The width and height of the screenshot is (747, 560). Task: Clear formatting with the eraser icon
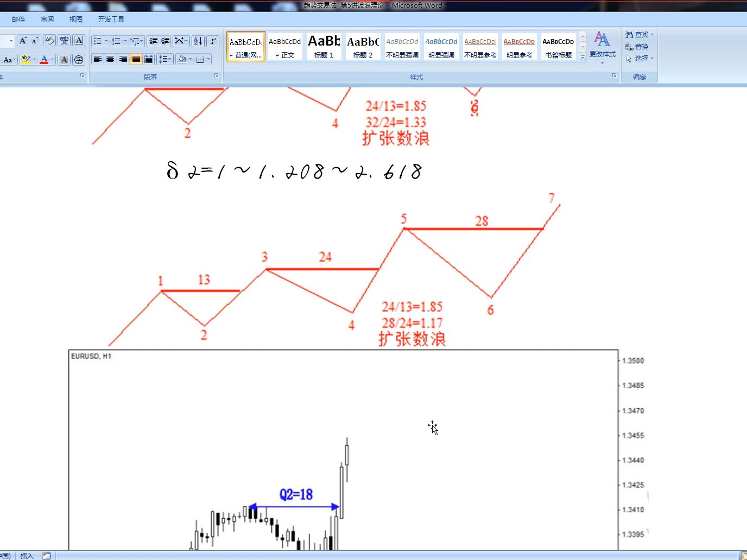pos(49,41)
